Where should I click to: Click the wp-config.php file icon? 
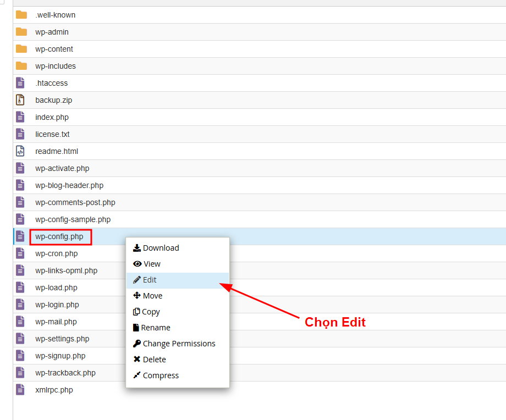tap(20, 236)
